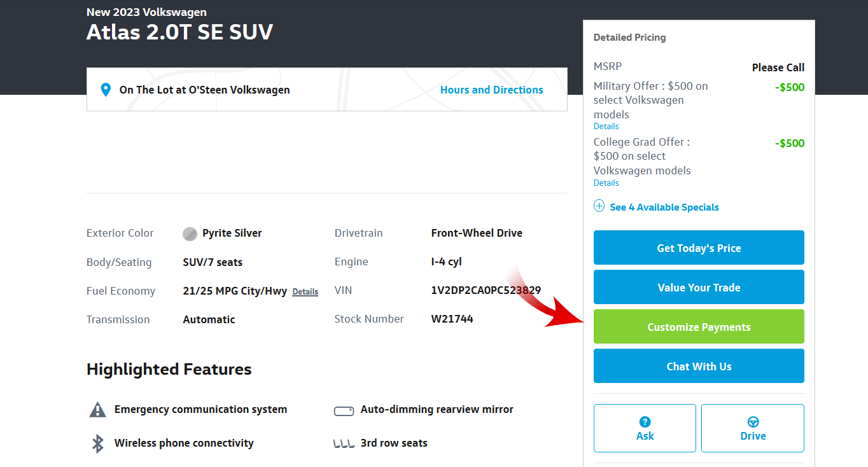This screenshot has height=467, width=868.
Task: Click the MSRP Please Call text
Action: coord(778,67)
